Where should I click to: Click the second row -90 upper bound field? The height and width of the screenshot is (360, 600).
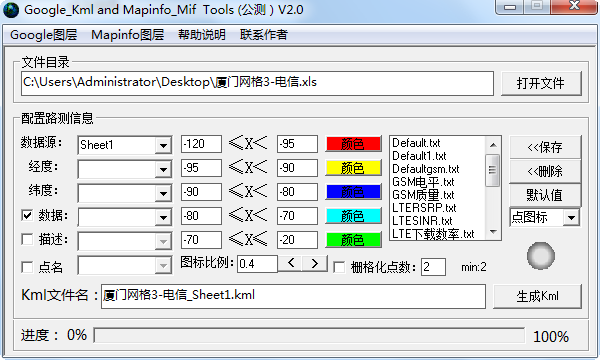(x=297, y=168)
